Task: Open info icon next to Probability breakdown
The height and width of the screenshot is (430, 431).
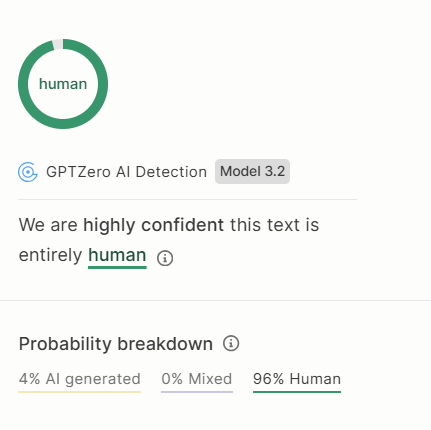Action: coord(231,343)
